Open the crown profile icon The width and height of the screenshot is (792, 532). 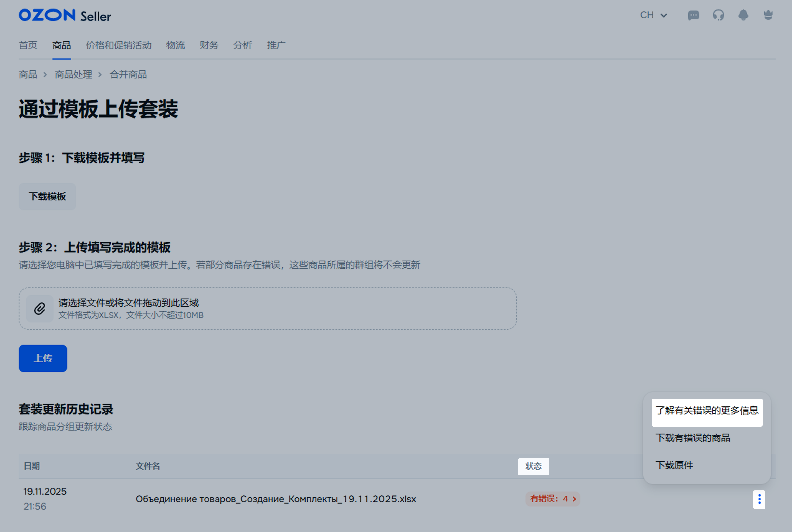[x=768, y=15]
